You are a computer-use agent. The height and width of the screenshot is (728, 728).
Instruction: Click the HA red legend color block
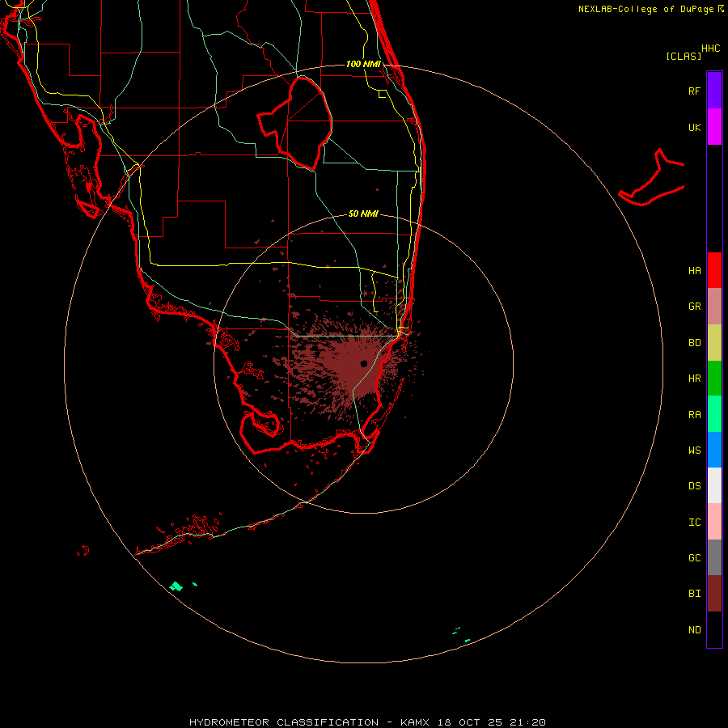[x=714, y=270]
